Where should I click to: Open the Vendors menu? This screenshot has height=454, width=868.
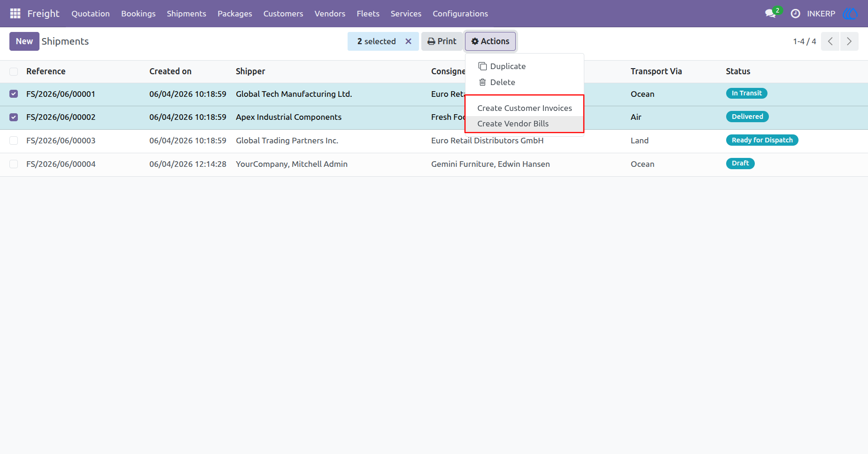pyautogui.click(x=330, y=14)
